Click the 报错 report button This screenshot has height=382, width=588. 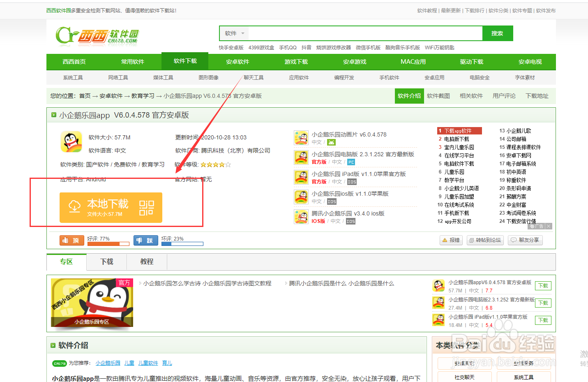[451, 240]
